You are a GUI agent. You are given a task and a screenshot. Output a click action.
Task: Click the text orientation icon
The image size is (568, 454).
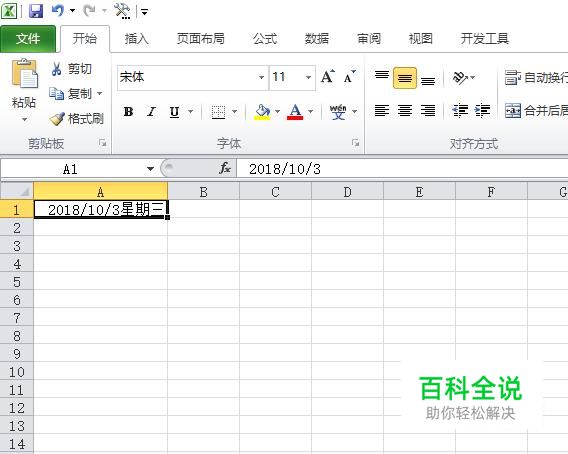pyautogui.click(x=460, y=77)
